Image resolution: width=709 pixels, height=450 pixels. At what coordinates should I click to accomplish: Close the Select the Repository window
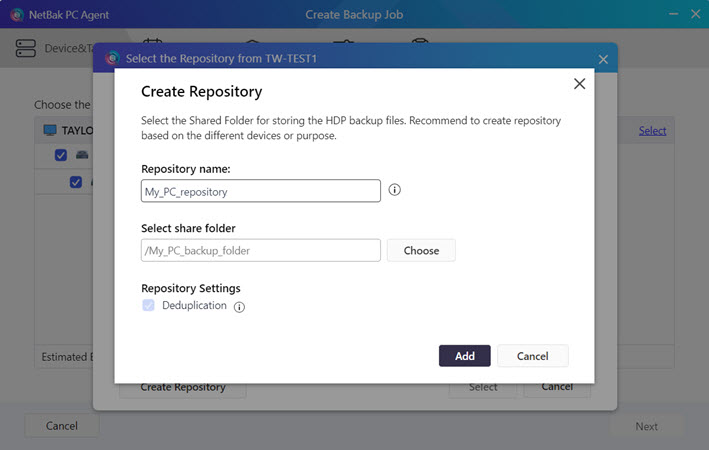click(603, 59)
